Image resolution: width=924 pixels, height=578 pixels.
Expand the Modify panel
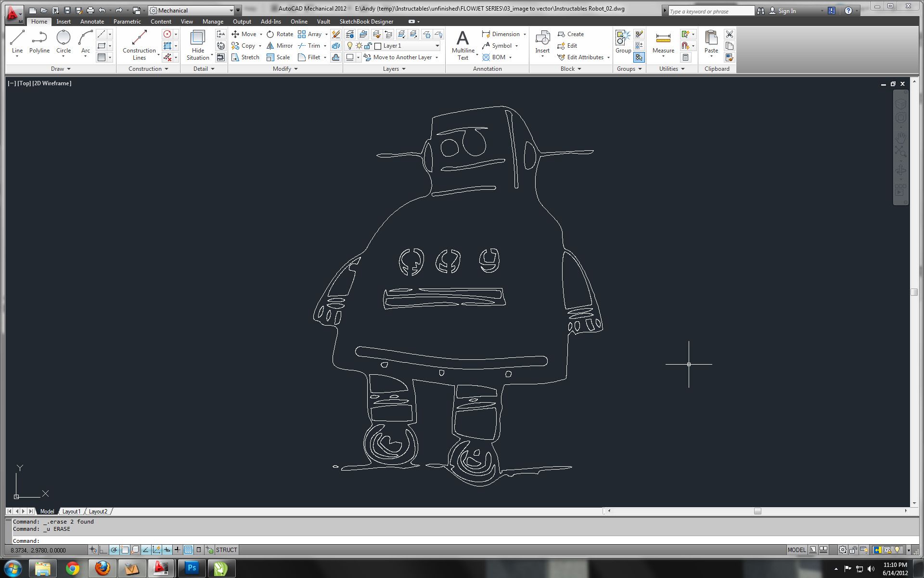point(285,69)
